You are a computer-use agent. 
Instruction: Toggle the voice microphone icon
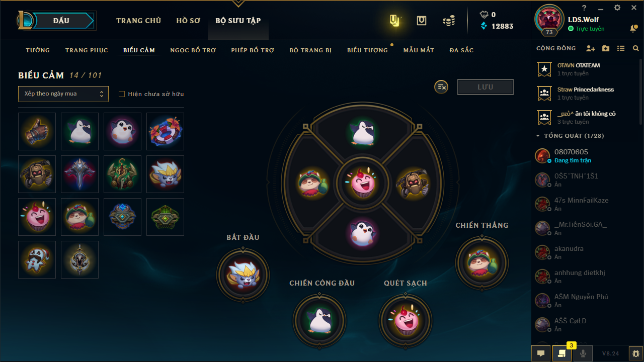pyautogui.click(x=583, y=353)
